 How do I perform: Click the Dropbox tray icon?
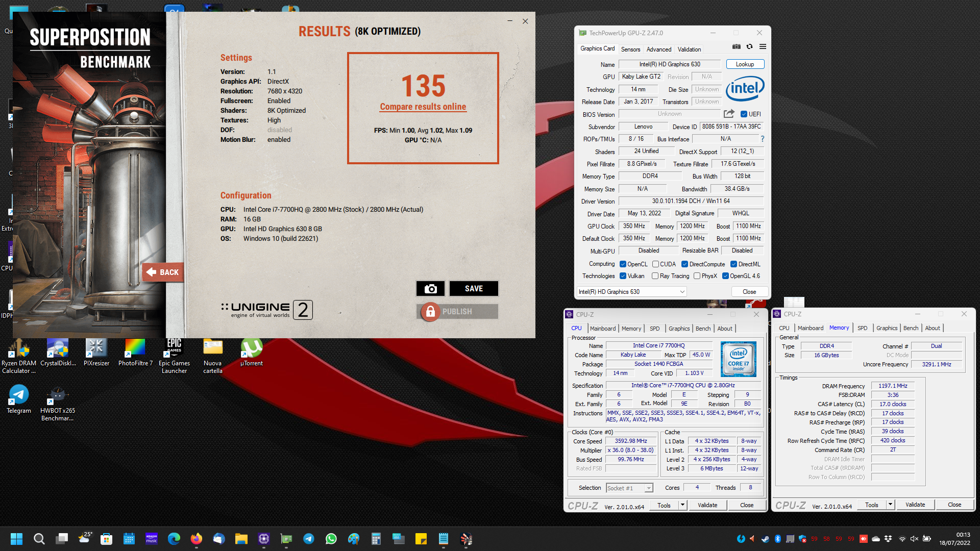888,539
